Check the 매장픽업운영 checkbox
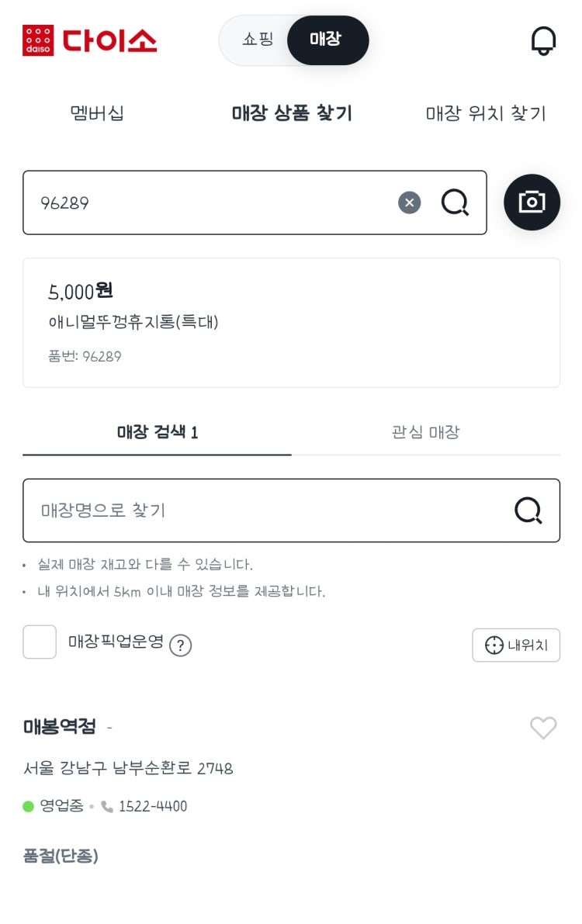This screenshot has height=924, width=582. (40, 642)
